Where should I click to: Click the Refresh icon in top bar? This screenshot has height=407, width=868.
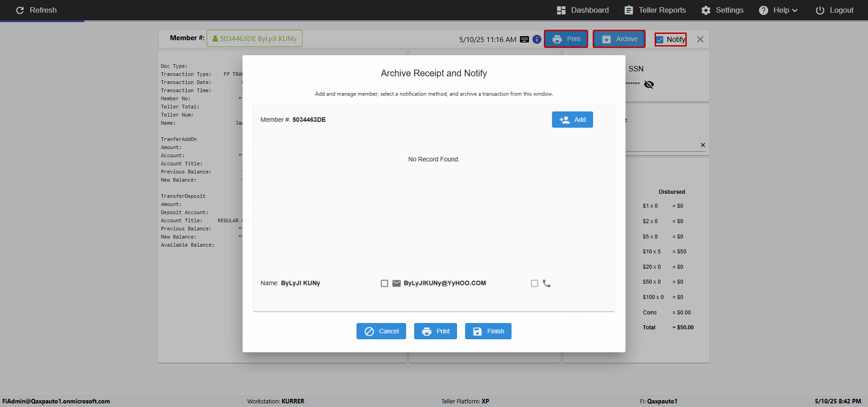[x=20, y=10]
